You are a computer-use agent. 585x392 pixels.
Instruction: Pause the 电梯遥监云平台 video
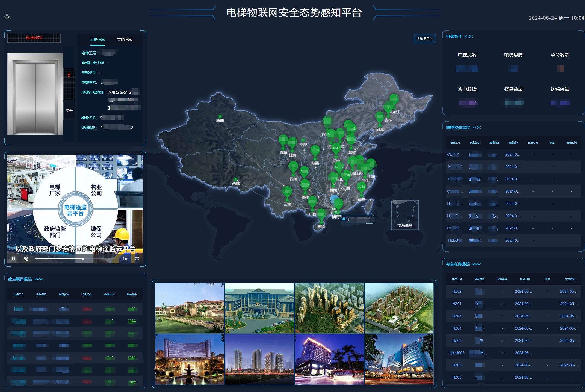click(14, 259)
